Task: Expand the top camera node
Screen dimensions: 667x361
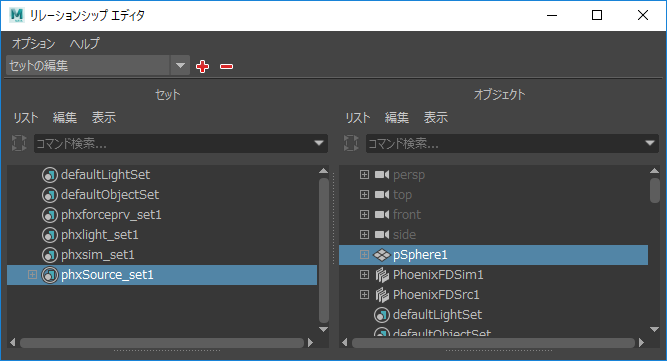Action: tap(364, 194)
